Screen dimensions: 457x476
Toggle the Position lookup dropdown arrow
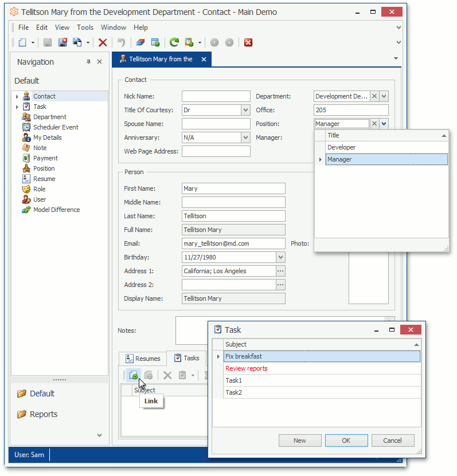pos(384,124)
